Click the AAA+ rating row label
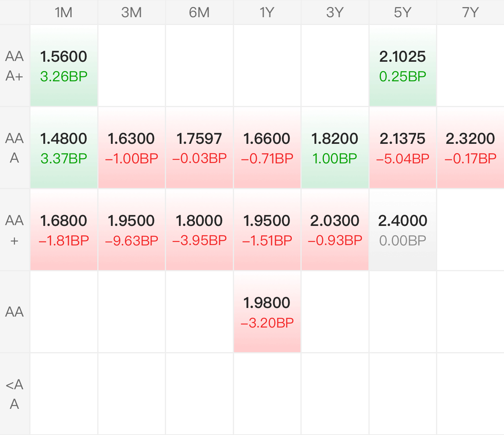 pos(14,66)
